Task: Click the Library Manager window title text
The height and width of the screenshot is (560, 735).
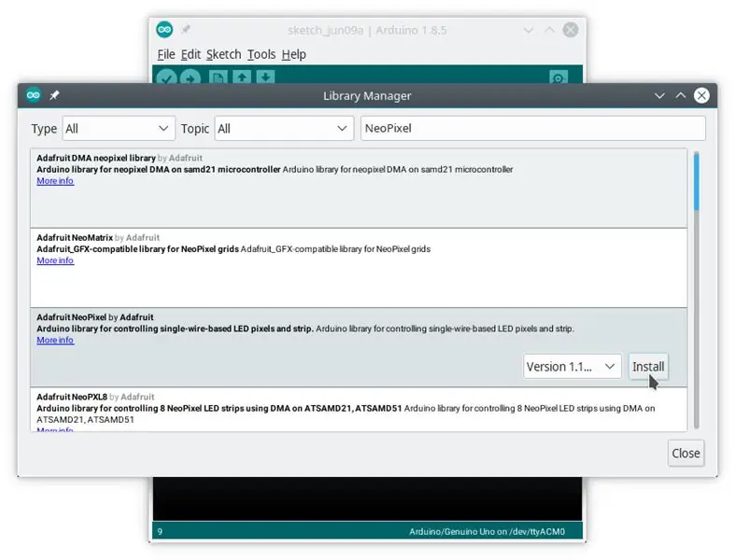Action: pyautogui.click(x=367, y=95)
